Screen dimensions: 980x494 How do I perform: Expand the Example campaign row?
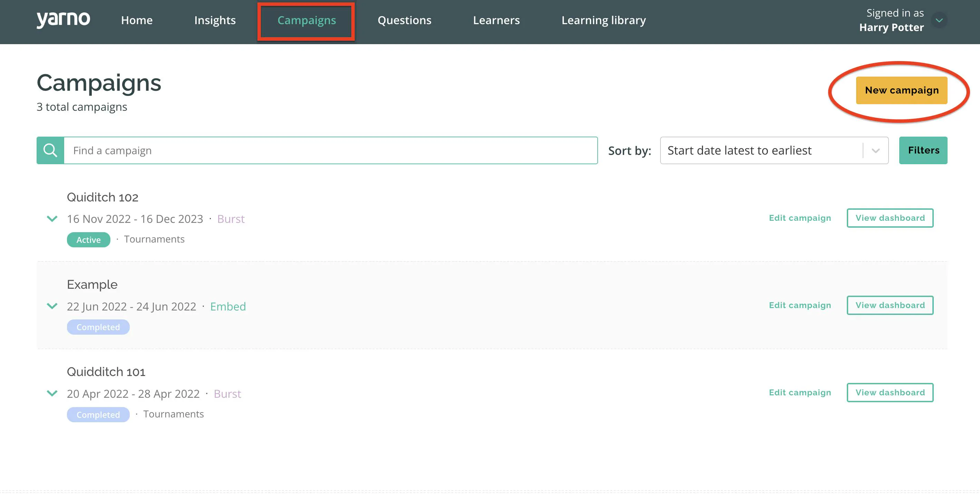click(52, 306)
